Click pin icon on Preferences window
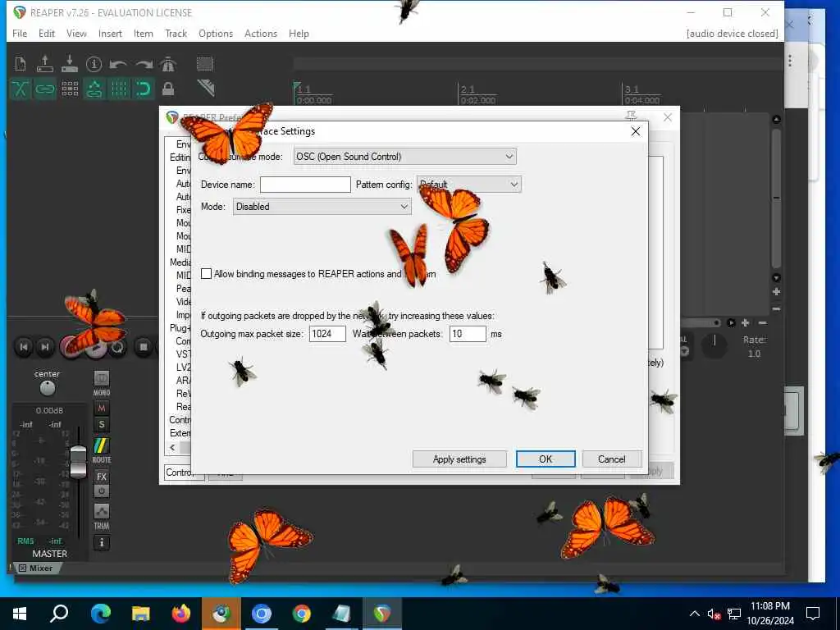Screen dimensions: 840x630 coord(631,116)
